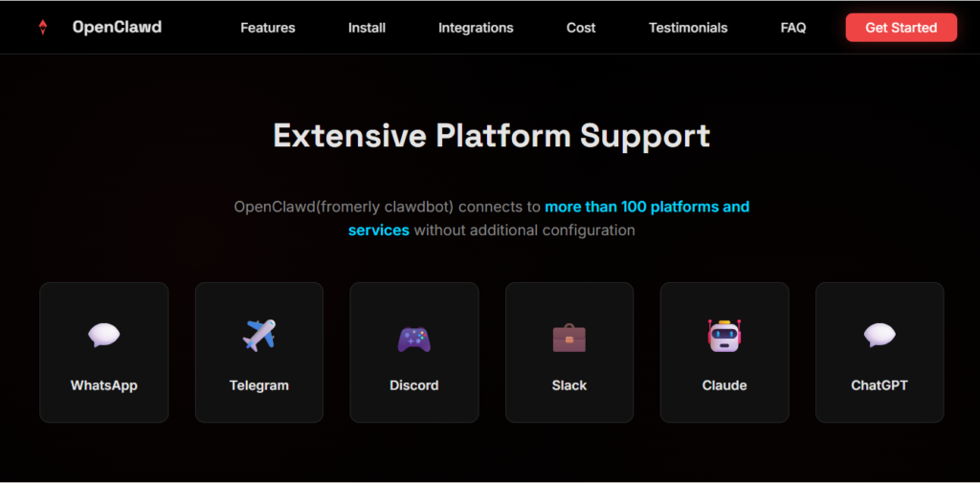This screenshot has width=980, height=483.
Task: Click the highlighted "more than 100 platforms" text
Action: [x=647, y=207]
